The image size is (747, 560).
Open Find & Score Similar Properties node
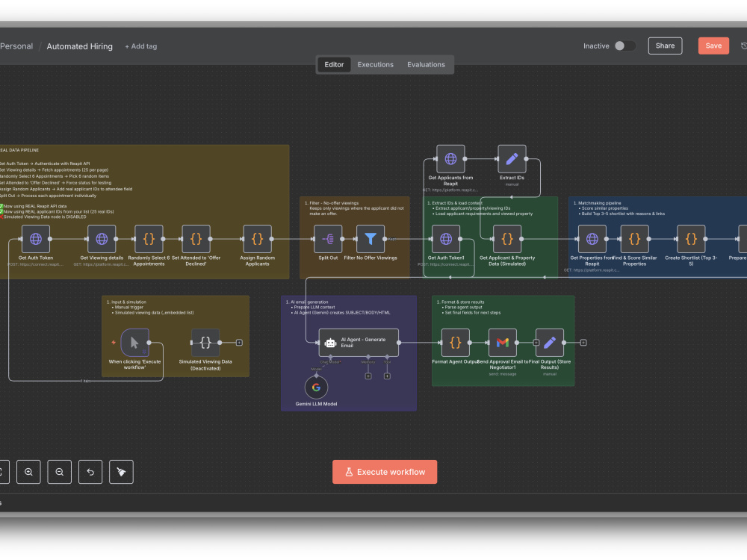tap(634, 239)
